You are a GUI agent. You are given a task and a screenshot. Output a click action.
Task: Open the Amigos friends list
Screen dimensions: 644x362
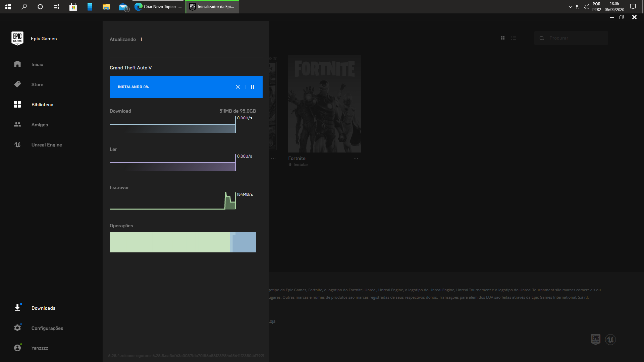pos(40,125)
